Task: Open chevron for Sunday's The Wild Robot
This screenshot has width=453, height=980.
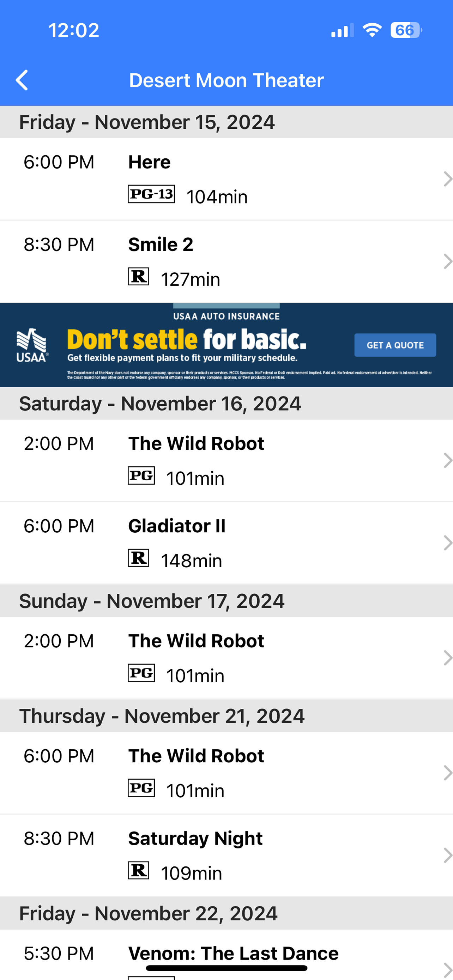Action: (447, 658)
